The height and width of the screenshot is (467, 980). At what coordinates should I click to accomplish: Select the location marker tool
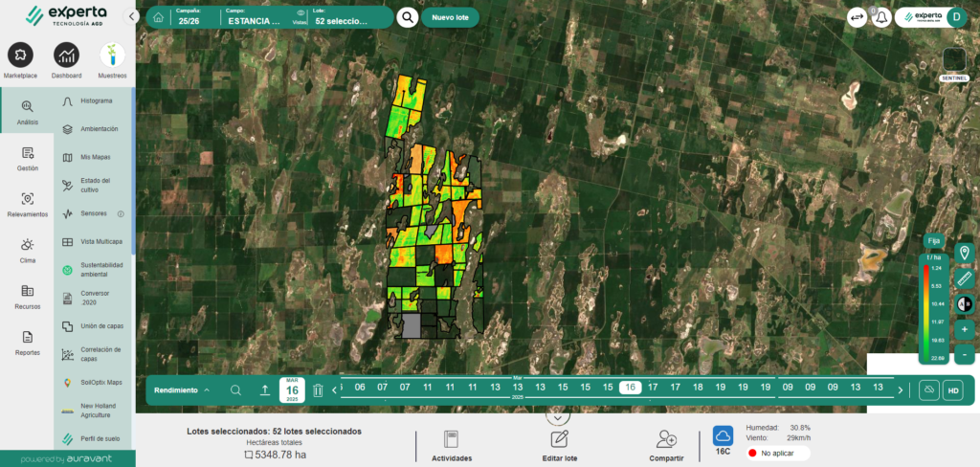click(x=965, y=253)
